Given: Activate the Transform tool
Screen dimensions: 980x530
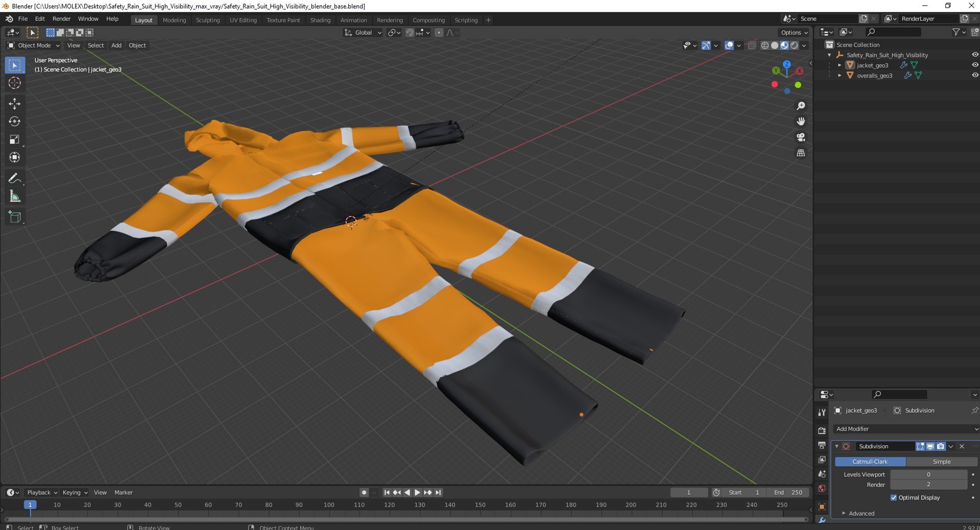Looking at the screenshot, I should coord(15,157).
